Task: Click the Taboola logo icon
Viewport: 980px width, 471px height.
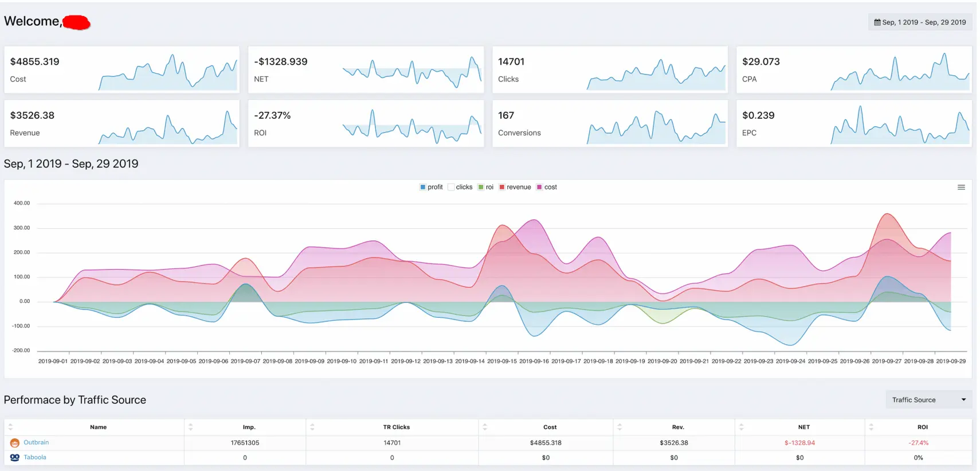Action: click(x=15, y=458)
